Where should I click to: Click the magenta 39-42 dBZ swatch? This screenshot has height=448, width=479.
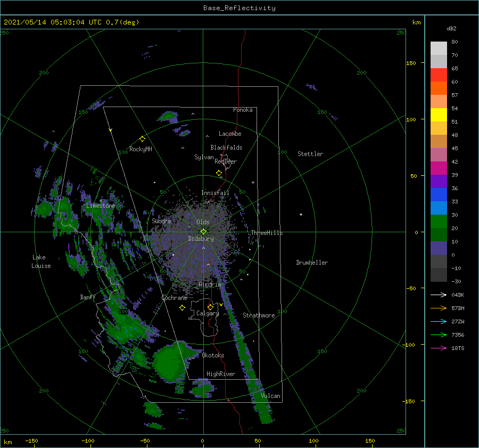click(x=439, y=168)
